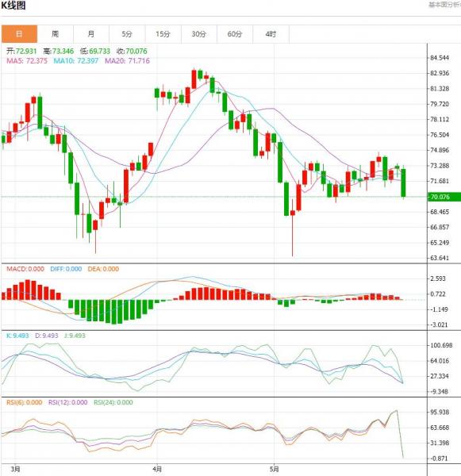Click the DIFF: 0.000 indicator label
Screen dimensions: 461x476
(x=66, y=269)
